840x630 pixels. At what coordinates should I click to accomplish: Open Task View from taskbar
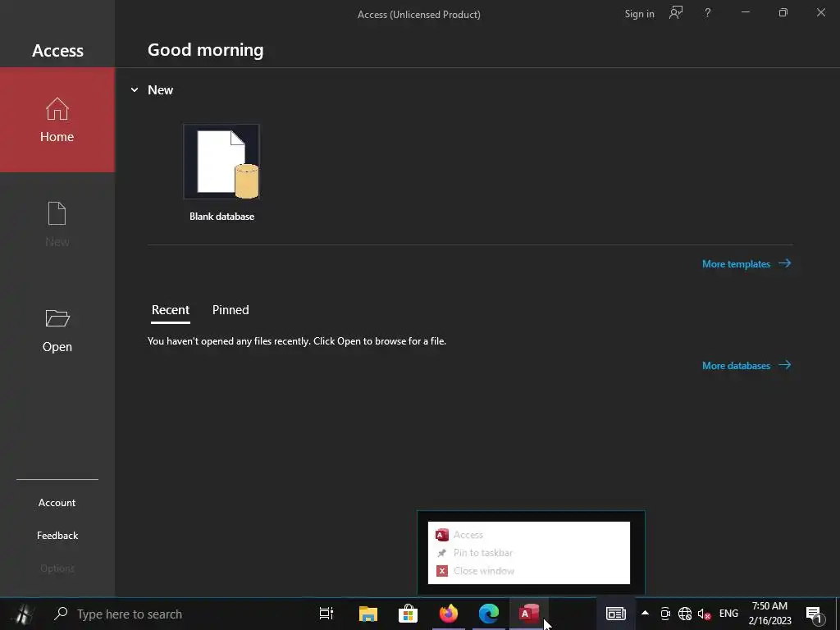coord(326,614)
